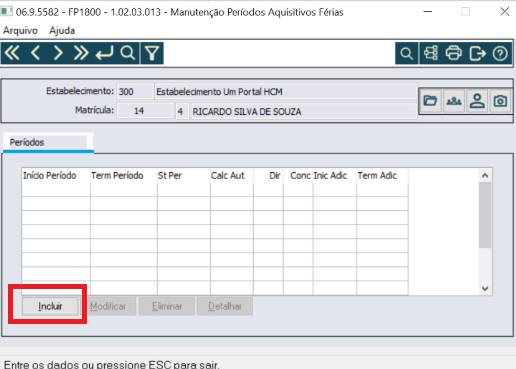Close the FP1800 window

(505, 12)
